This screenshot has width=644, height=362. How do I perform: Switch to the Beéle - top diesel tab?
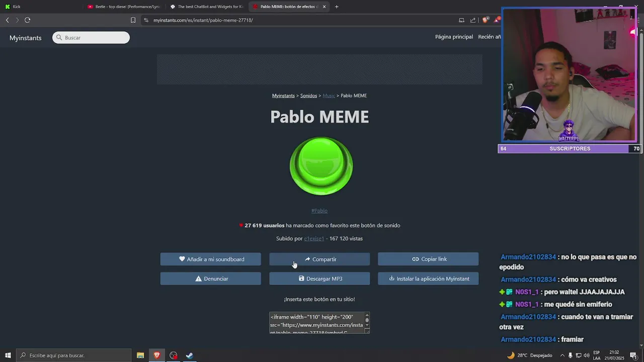click(x=124, y=7)
